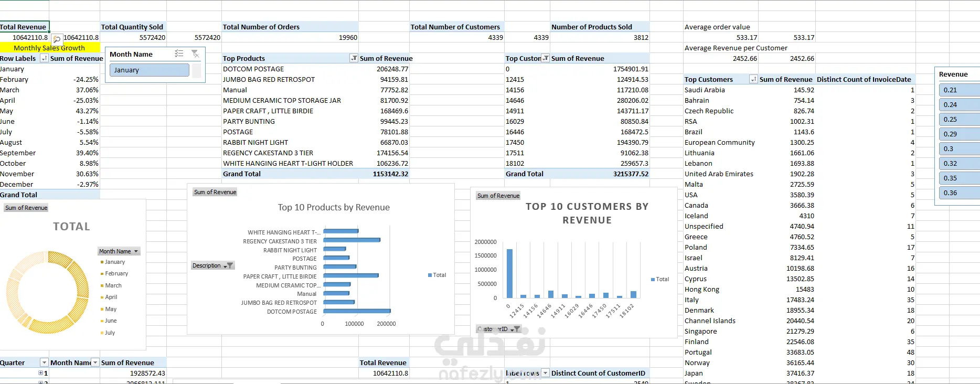Open Top Customers sort dropdown
Viewport: 980px width, 384px height.
753,79
